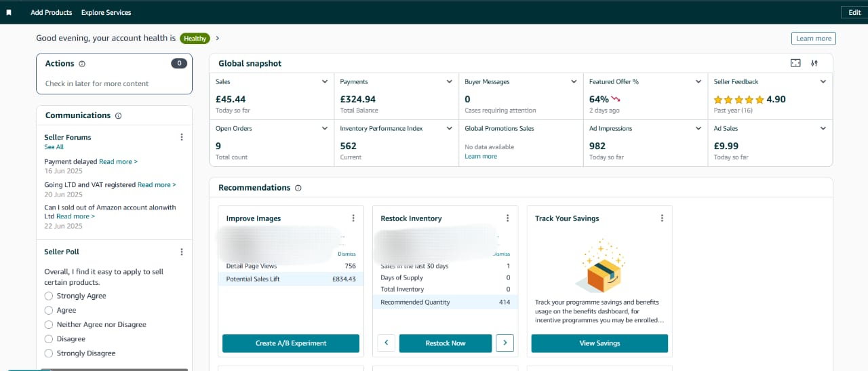Open the Explore Services menu item
Image resolution: width=868 pixels, height=371 pixels.
coord(106,12)
